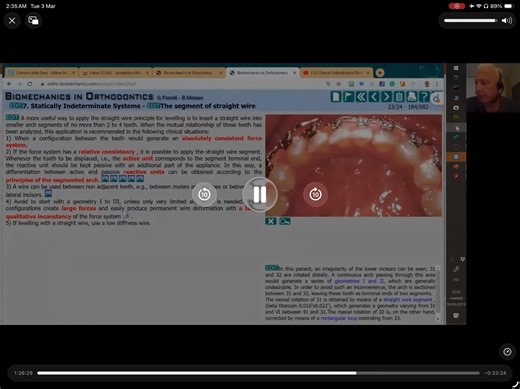Screen dimensions: 520x389
Task: Click the round logo icon beside help button
Action: tap(437, 98)
